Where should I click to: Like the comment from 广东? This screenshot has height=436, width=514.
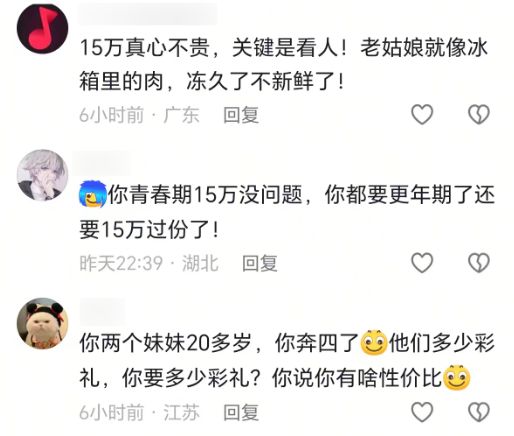[422, 114]
